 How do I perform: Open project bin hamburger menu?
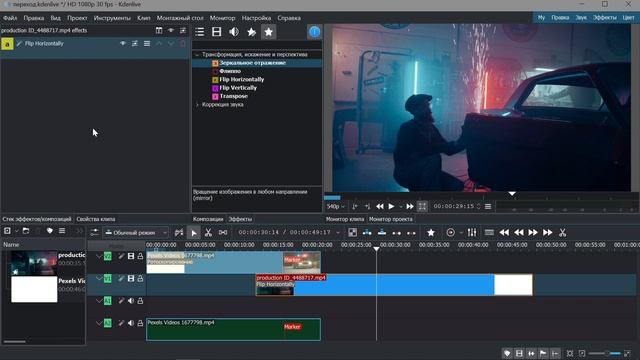[62, 231]
